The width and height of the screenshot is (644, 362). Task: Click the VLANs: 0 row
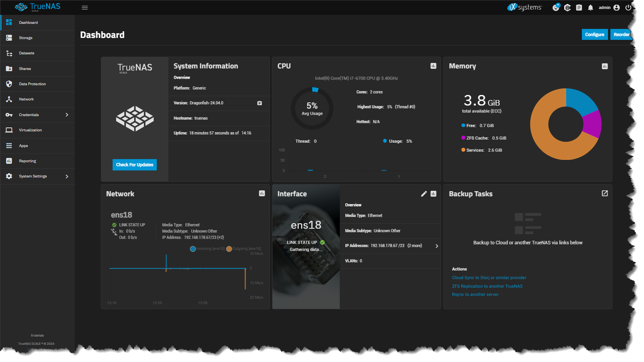pos(390,261)
